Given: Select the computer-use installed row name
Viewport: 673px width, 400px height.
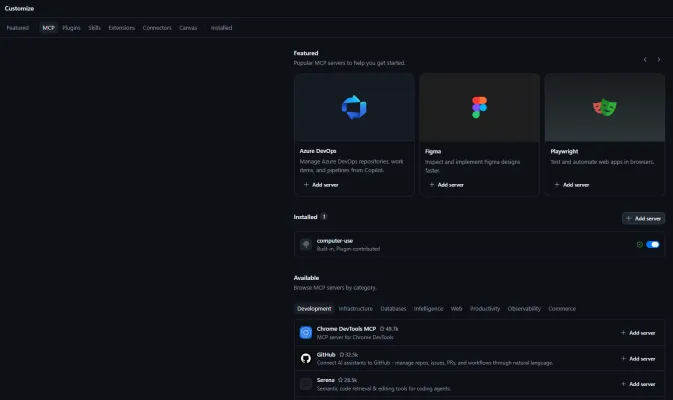Looking at the screenshot, I should (335, 241).
